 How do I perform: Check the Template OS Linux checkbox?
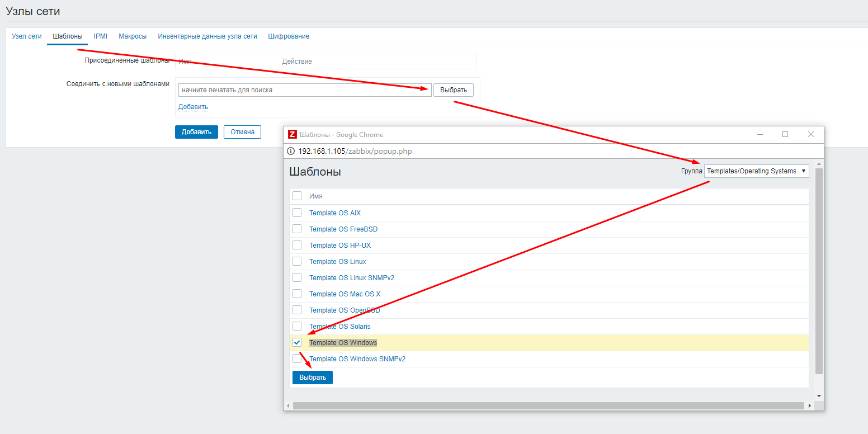297,261
